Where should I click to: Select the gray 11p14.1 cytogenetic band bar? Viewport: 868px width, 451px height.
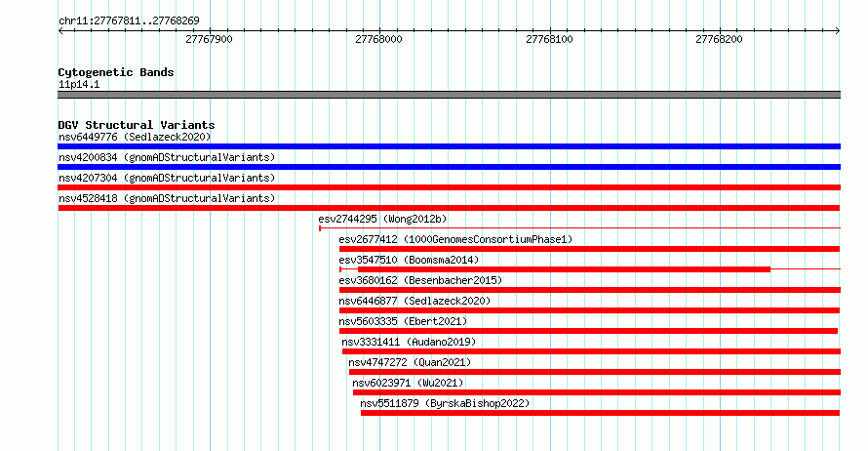tap(449, 95)
